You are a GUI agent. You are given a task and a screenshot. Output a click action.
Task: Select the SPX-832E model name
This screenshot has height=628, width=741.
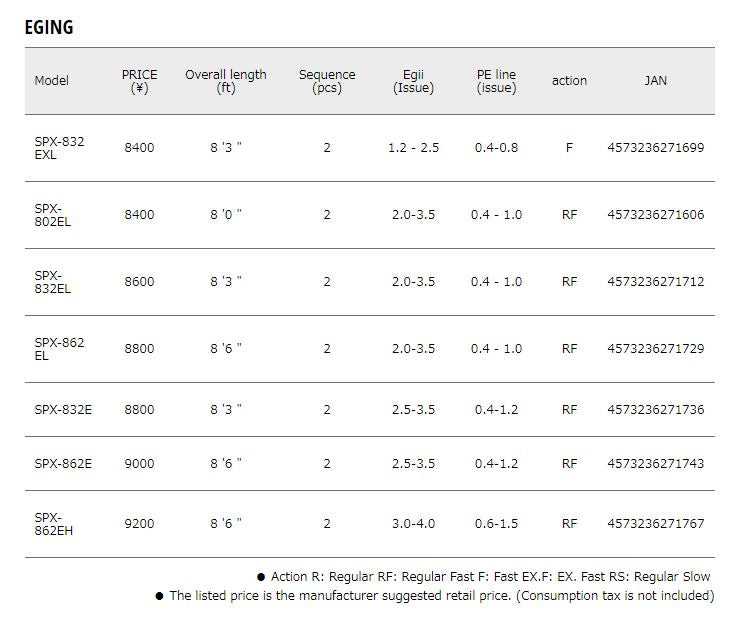(x=63, y=409)
